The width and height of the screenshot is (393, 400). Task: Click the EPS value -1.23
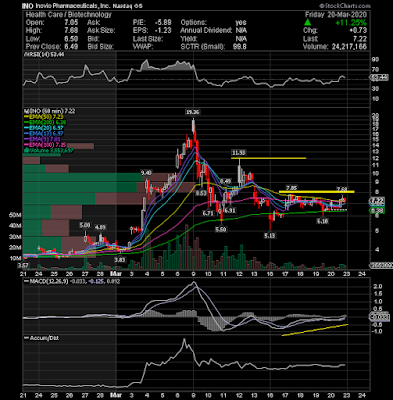163,30
